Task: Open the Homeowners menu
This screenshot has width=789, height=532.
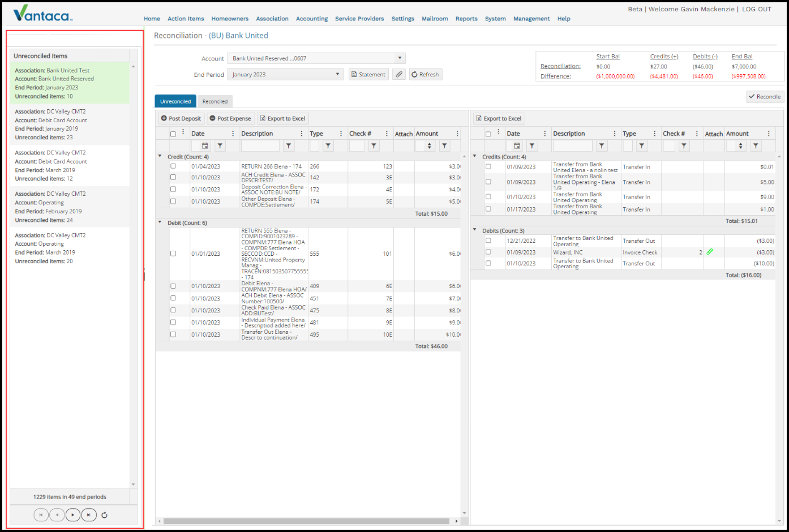Action: 230,19
